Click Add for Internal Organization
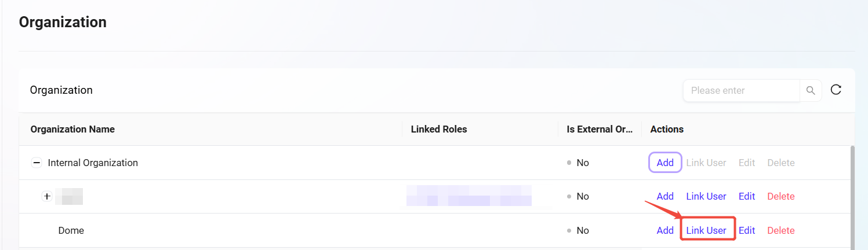Viewport: 868px width, 250px height. pos(664,163)
